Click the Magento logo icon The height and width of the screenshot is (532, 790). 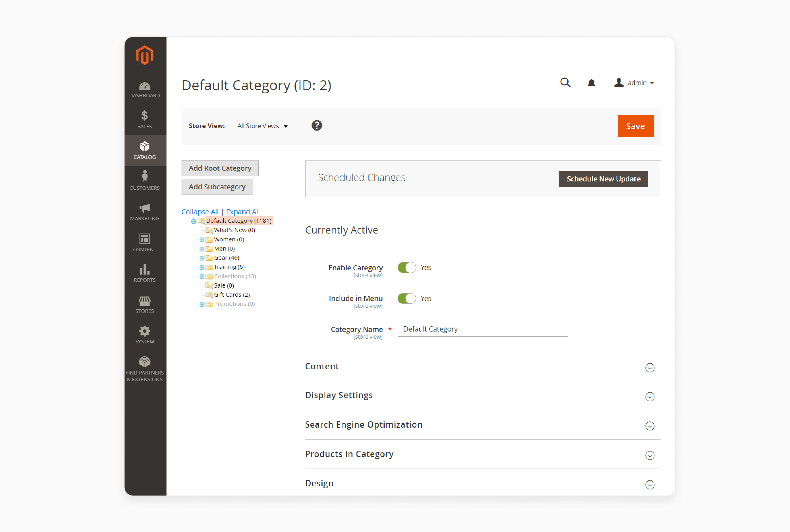145,55
